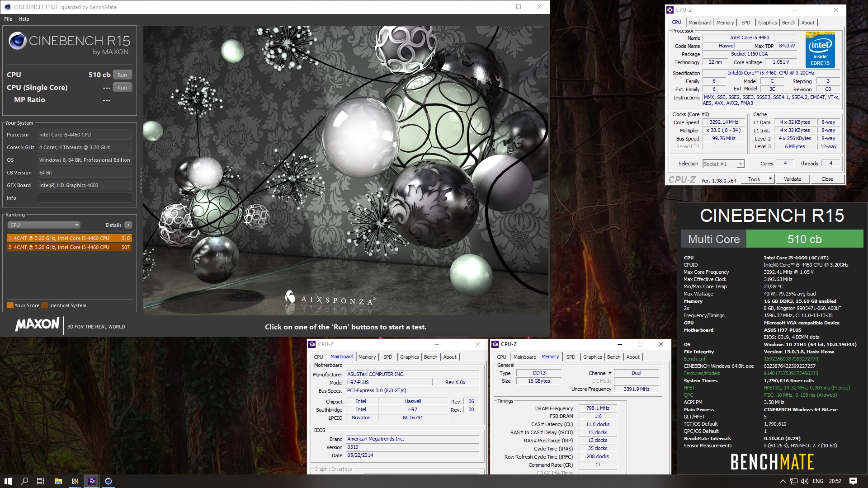Open SPD tab in top CPU-Z

[746, 23]
